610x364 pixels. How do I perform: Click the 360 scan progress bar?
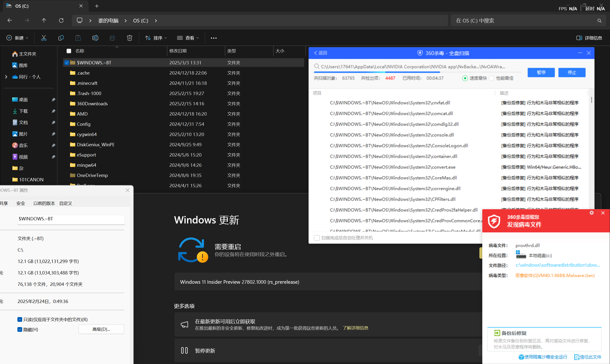click(x=417, y=72)
